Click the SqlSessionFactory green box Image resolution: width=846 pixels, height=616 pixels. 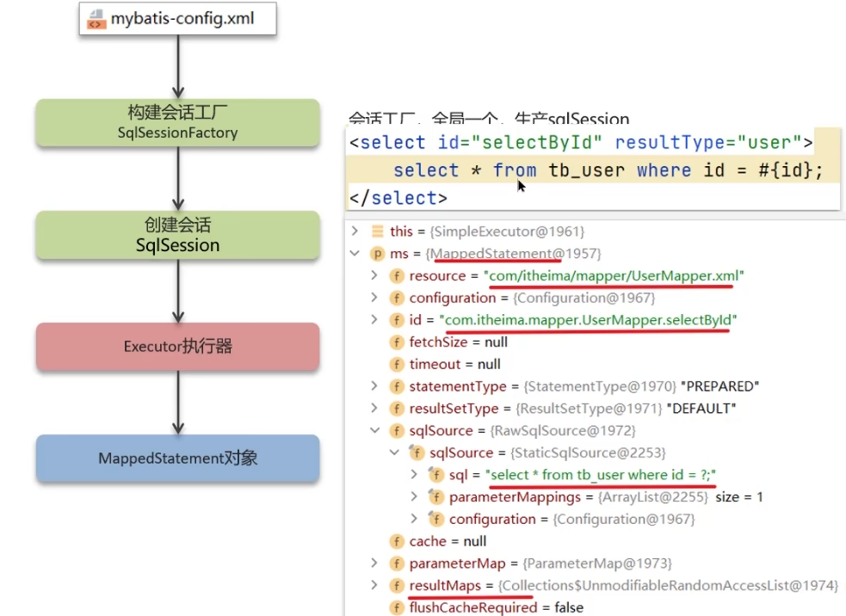pos(177,122)
